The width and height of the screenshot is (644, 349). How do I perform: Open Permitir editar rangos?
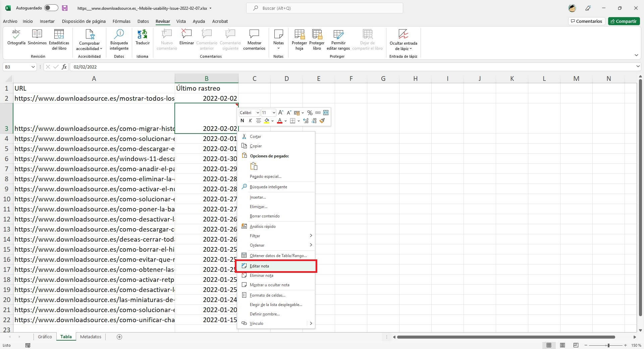pos(338,40)
